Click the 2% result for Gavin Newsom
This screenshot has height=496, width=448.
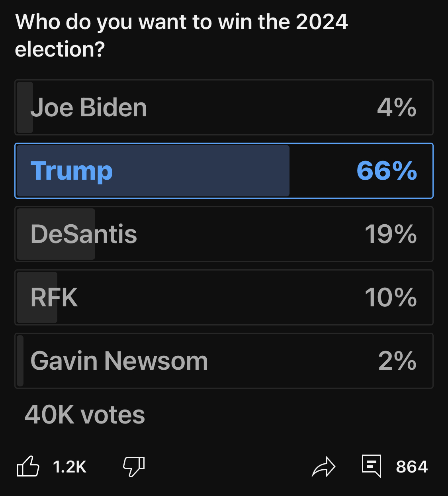coord(397,361)
